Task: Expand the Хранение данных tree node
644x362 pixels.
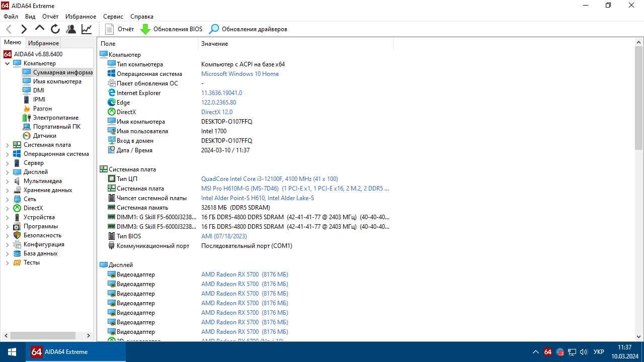Action: [x=8, y=190]
